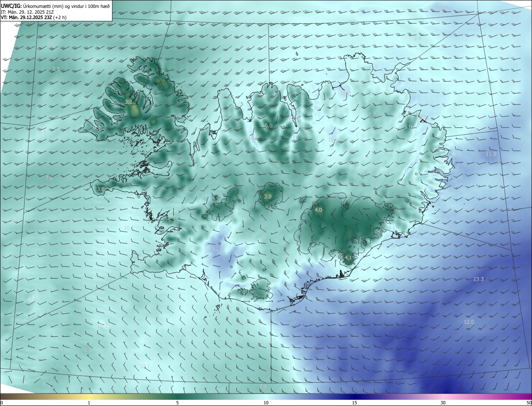
Task: Click the 8.0 value in the southwest
Action: coord(88,350)
